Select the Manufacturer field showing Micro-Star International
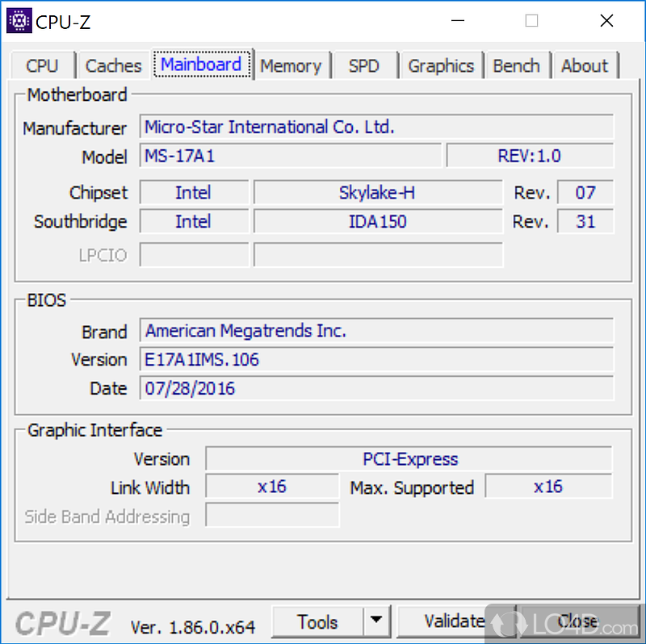Screen dimensions: 646x644 376,127
